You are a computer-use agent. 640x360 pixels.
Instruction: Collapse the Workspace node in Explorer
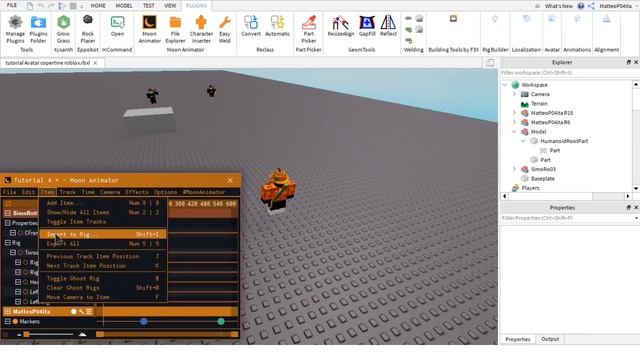click(x=505, y=85)
